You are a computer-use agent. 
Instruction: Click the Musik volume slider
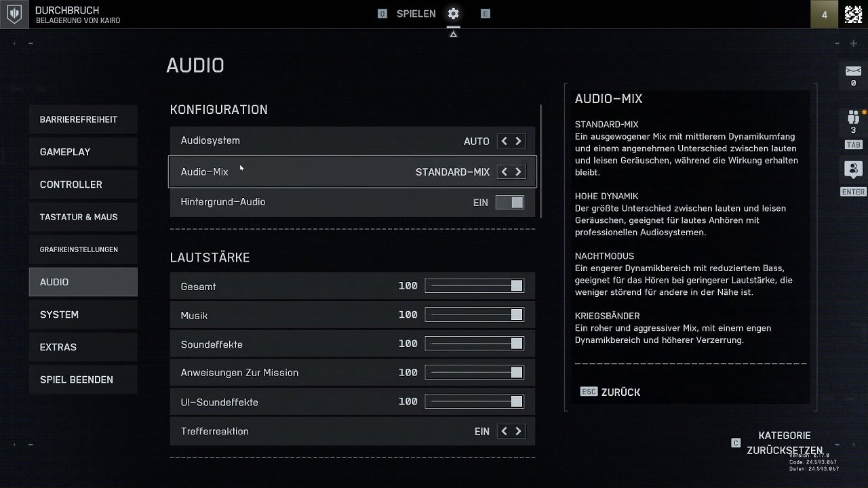(475, 315)
